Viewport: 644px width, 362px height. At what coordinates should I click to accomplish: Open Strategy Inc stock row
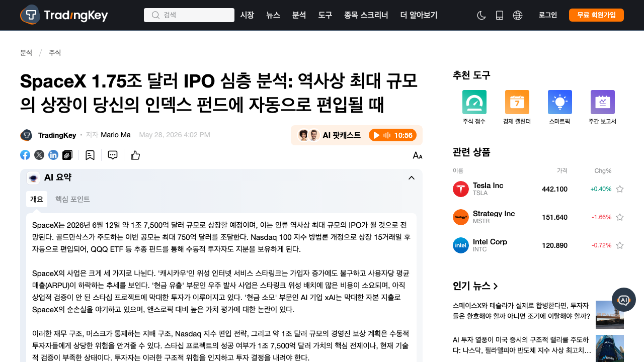[x=538, y=217]
